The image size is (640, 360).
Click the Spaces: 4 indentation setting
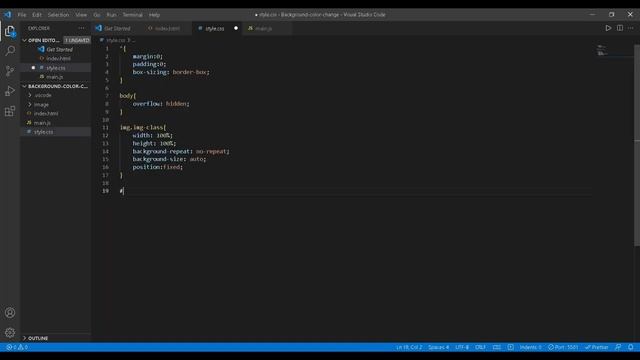(x=438, y=347)
